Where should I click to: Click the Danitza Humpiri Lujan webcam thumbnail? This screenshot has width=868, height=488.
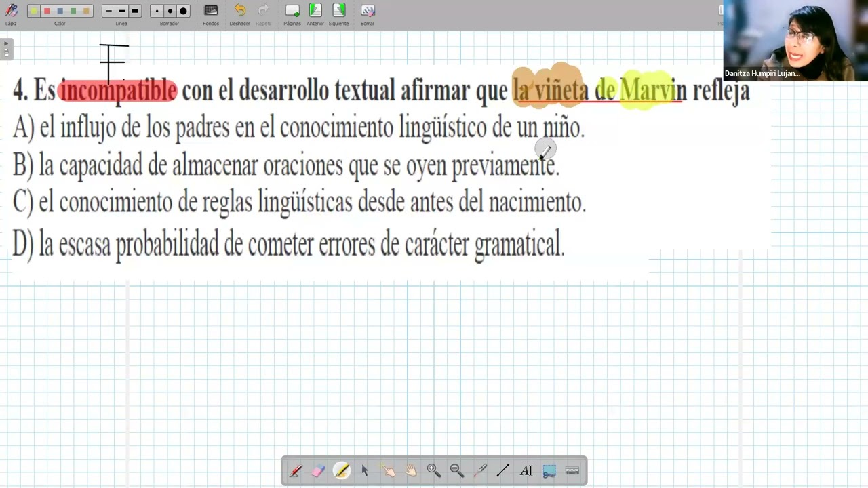click(795, 41)
